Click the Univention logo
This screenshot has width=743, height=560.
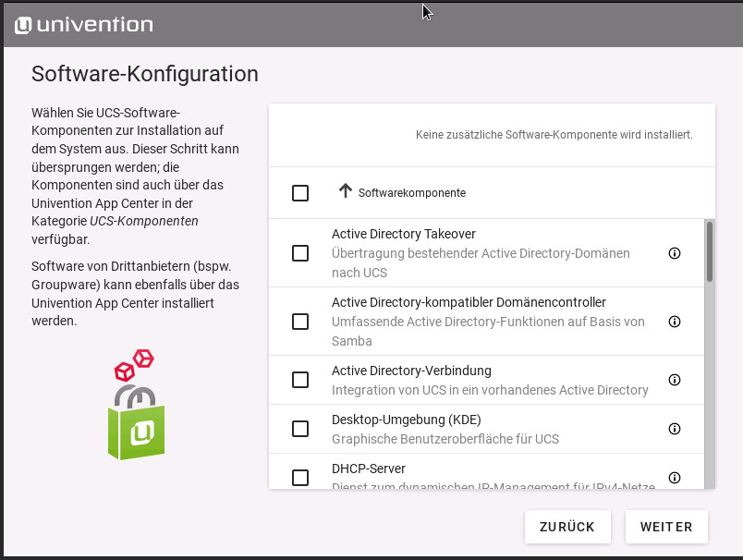[84, 25]
